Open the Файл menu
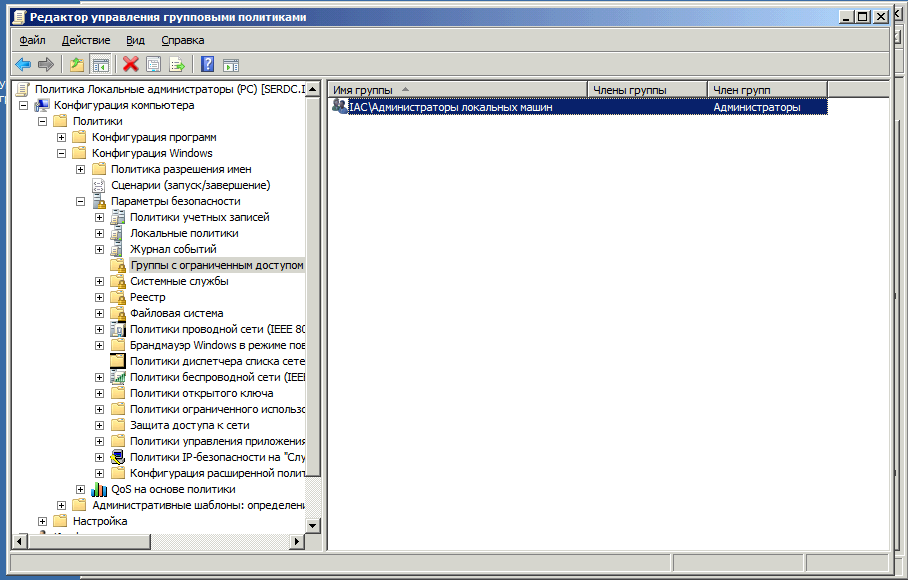Image resolution: width=908 pixels, height=580 pixels. tap(32, 40)
